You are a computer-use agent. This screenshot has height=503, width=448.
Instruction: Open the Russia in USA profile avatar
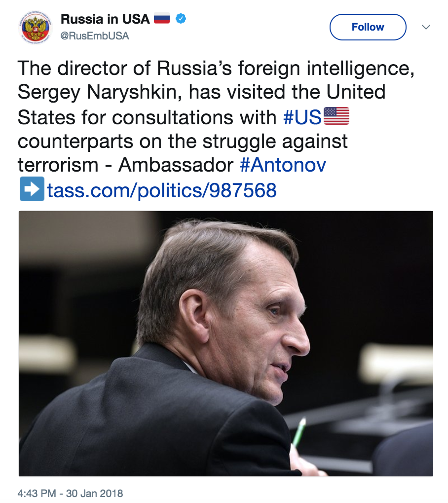click(36, 27)
